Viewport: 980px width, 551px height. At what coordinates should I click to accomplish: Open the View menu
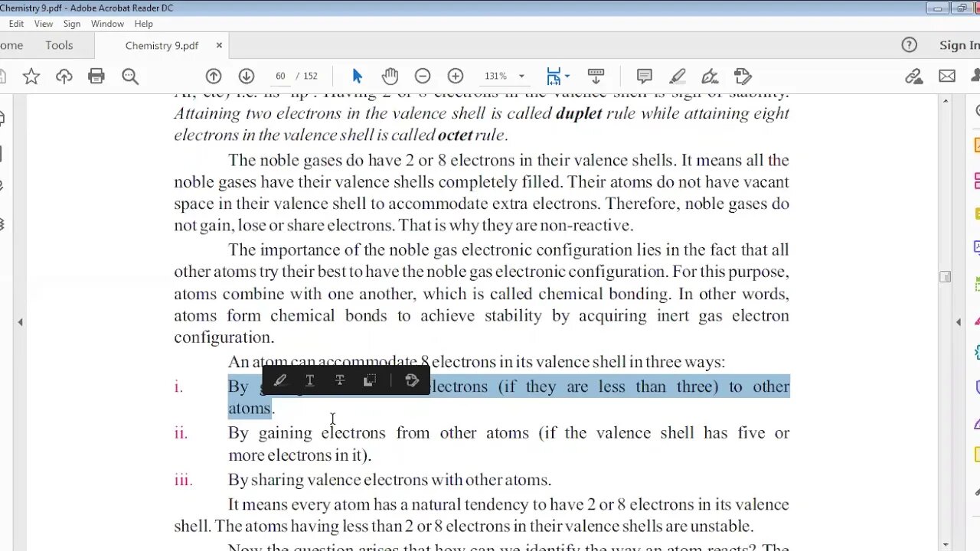[44, 24]
